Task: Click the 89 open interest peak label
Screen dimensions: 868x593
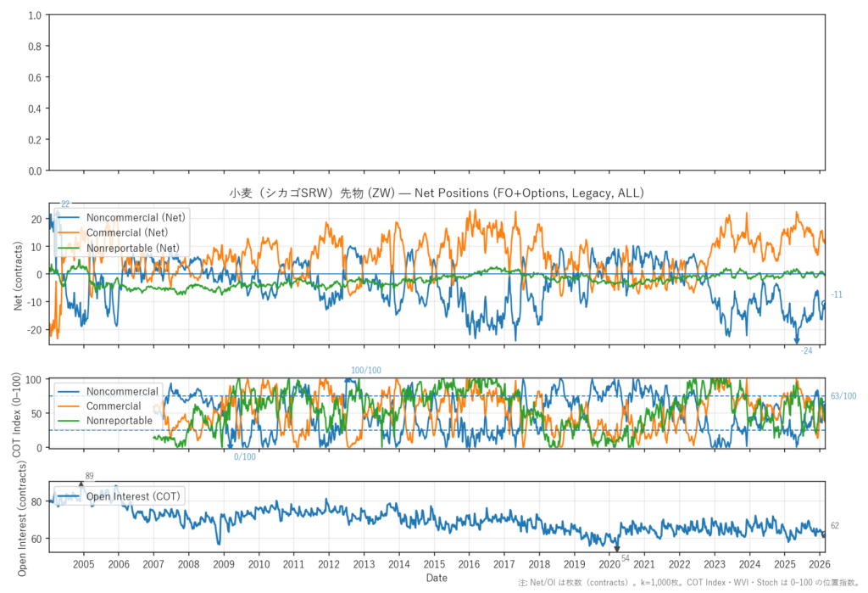Action: [90, 476]
